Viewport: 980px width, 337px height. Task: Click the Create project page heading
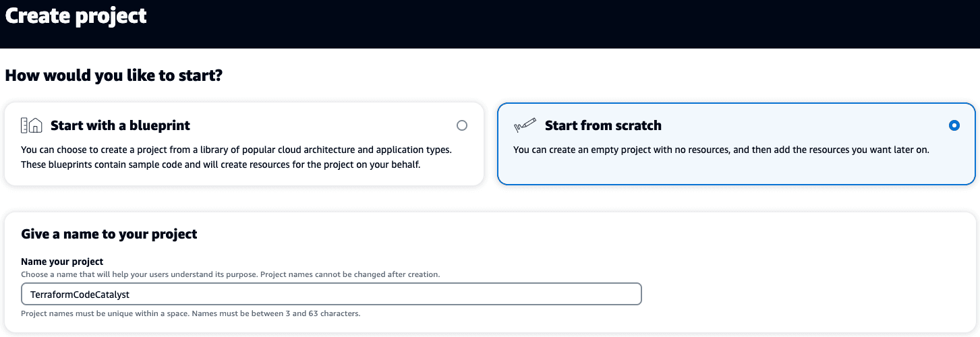click(76, 16)
